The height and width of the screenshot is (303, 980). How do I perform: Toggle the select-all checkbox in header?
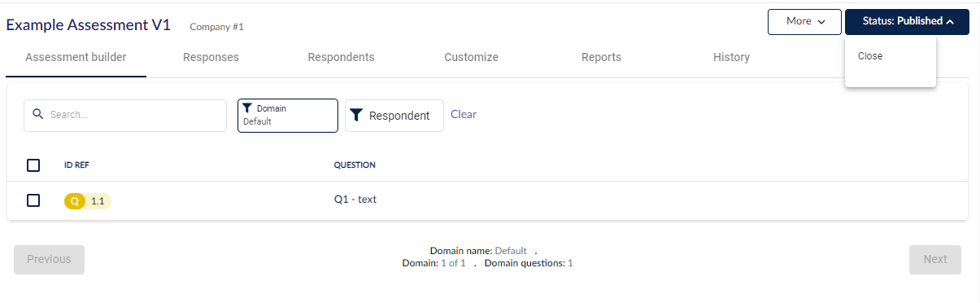[x=33, y=165]
